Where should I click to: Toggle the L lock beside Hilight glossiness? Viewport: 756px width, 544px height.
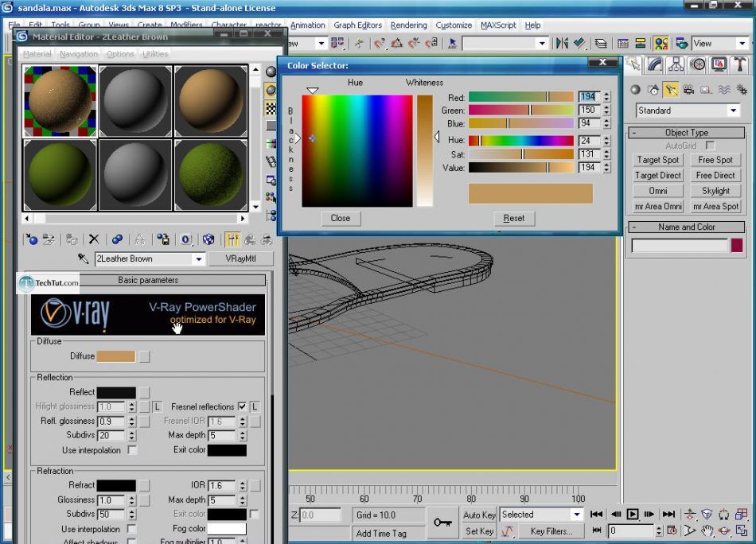click(158, 406)
